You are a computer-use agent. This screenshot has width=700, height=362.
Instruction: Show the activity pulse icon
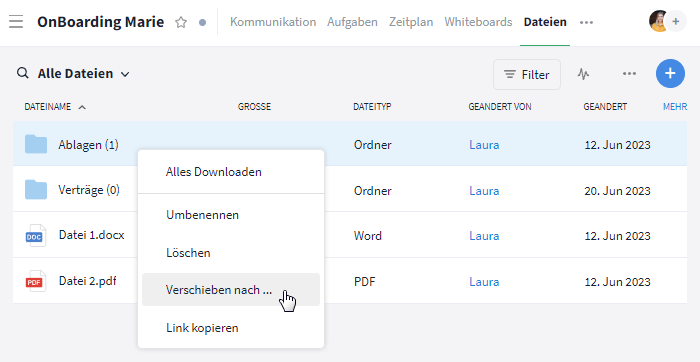(583, 74)
